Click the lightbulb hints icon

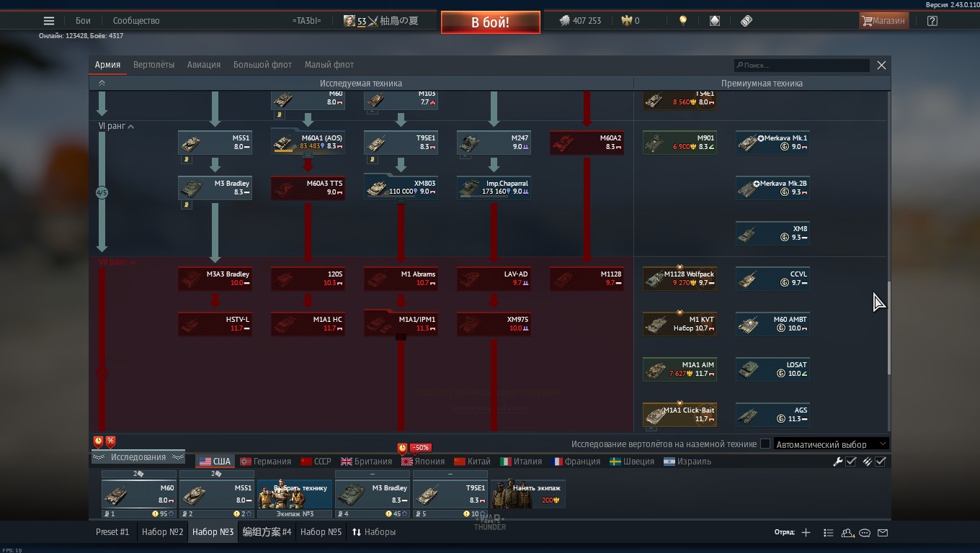683,21
